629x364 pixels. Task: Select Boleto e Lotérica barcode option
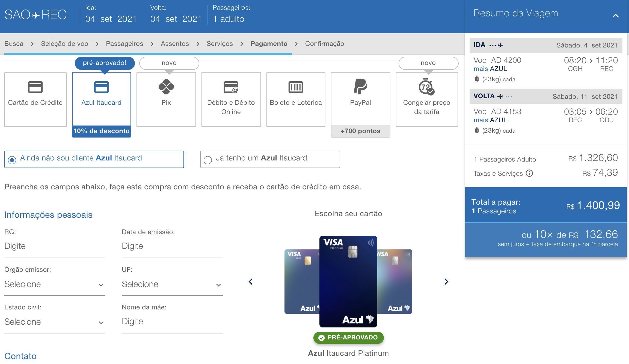point(296,99)
